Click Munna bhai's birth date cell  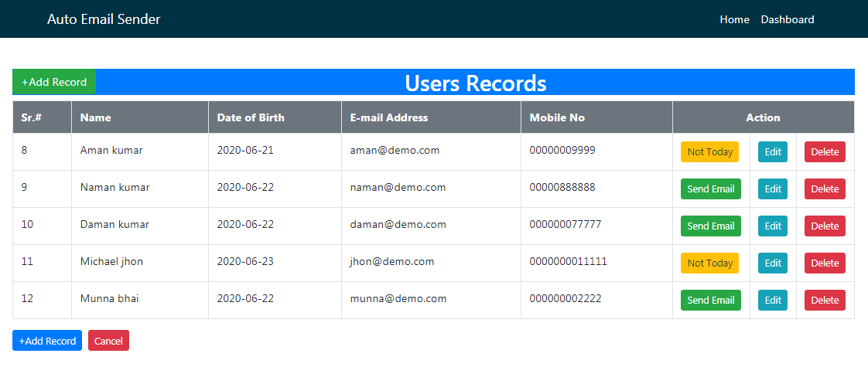[x=275, y=300]
